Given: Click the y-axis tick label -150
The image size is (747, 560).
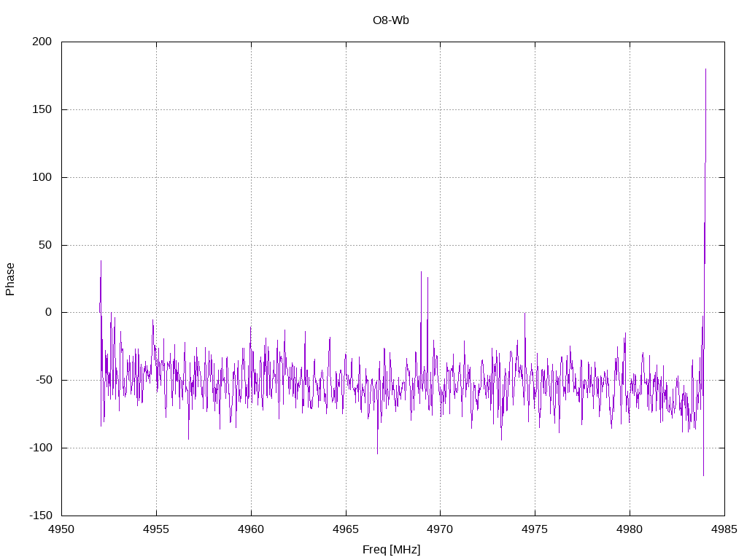Looking at the screenshot, I should 41,516.
